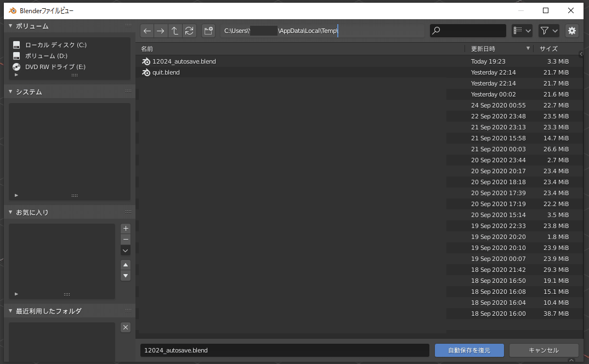The image size is (589, 364).
Task: Click the 14.7 MiB size cell
Action: point(556,138)
